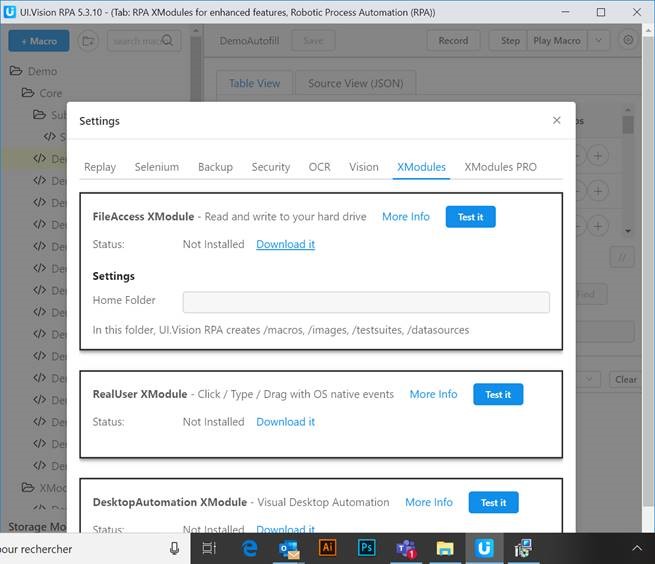This screenshot has width=655, height=564.
Task: Click the Record button
Action: coord(453,41)
